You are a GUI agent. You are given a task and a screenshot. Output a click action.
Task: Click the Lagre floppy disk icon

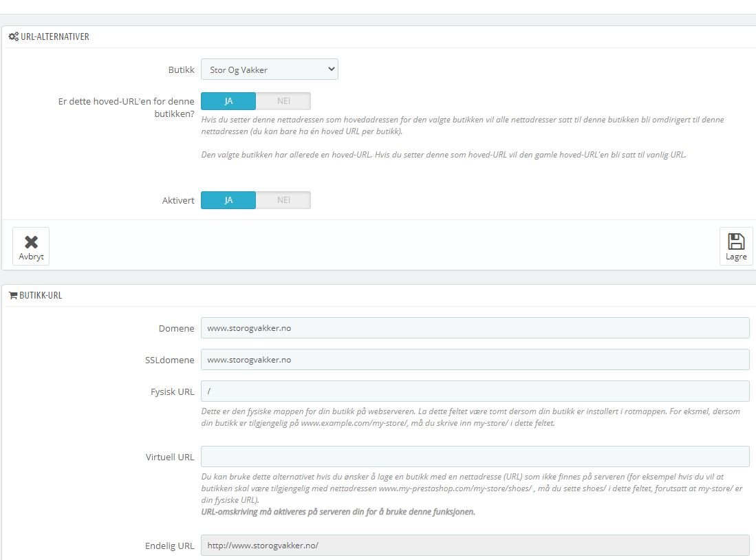coord(736,241)
